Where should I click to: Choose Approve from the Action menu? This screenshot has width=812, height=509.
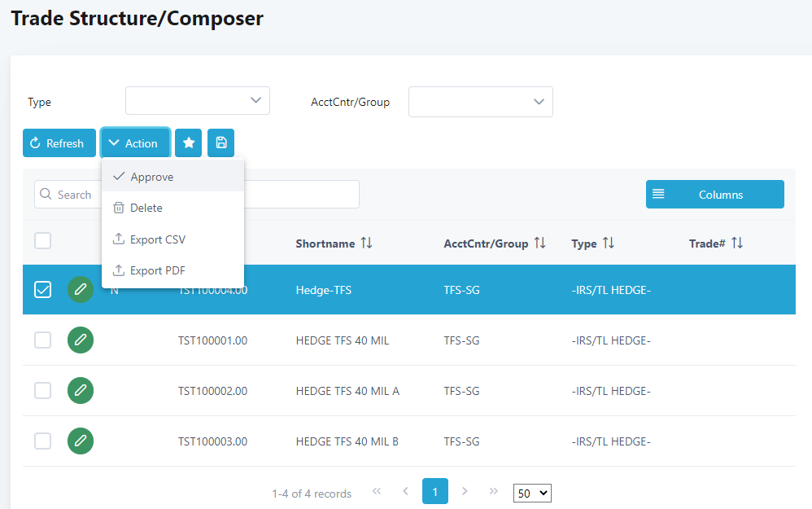click(151, 177)
